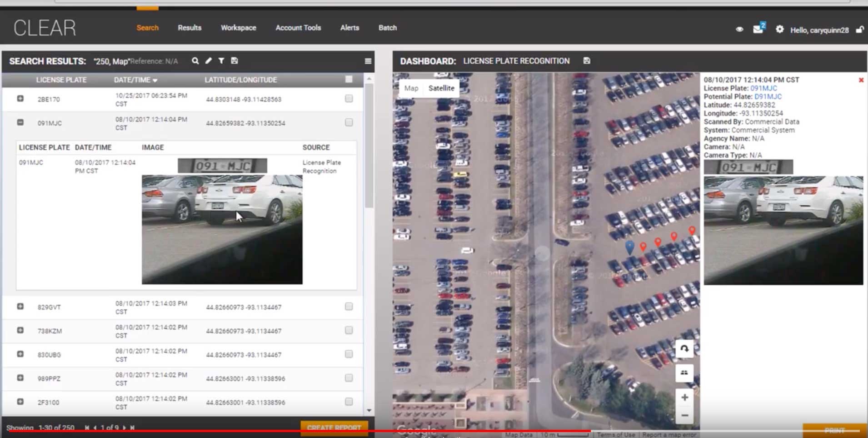Expand the 738KZM result row
868x438 pixels.
click(x=20, y=330)
